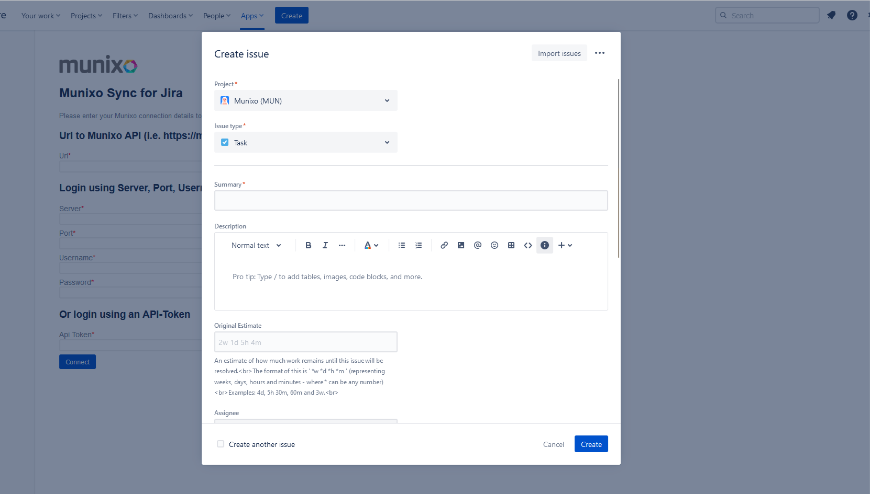
Task: Open the People menu
Action: pyautogui.click(x=216, y=16)
